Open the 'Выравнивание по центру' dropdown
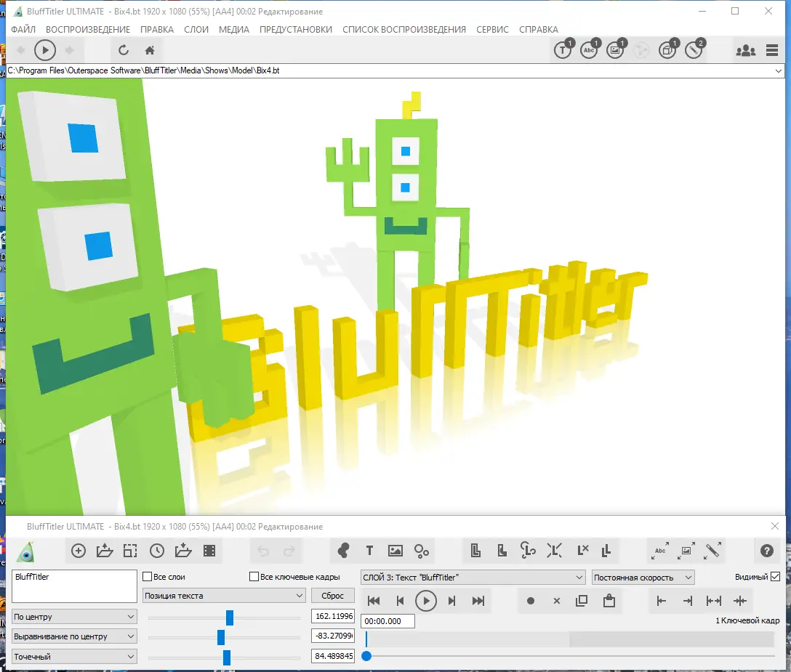Image resolution: width=791 pixels, height=672 pixels. pyautogui.click(x=74, y=636)
